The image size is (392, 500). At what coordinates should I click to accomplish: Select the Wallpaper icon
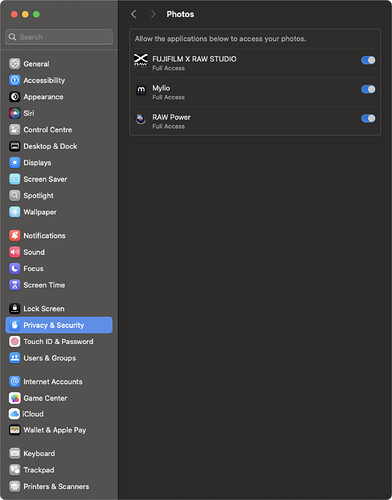15,212
